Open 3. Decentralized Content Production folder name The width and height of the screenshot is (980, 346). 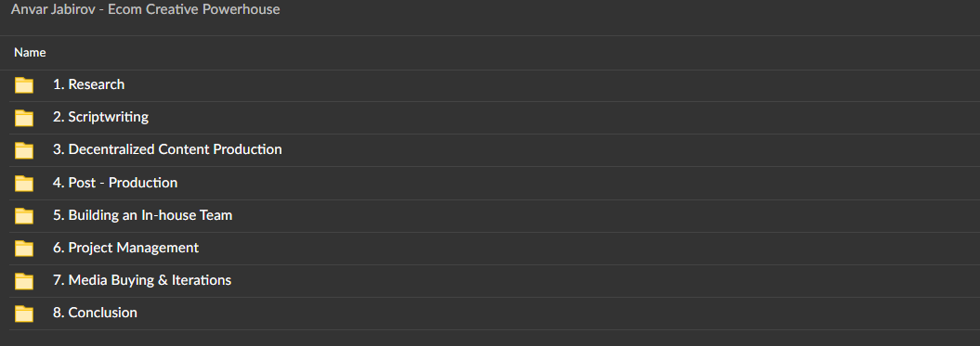pyautogui.click(x=167, y=149)
